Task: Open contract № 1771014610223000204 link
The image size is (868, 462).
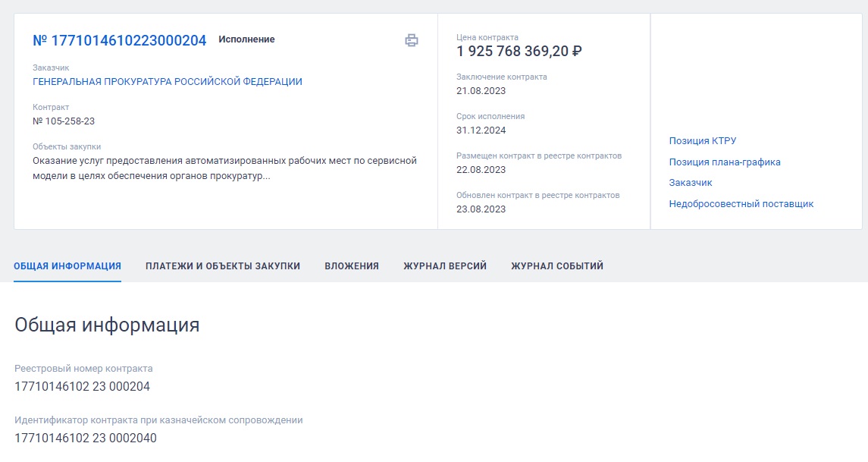Action: click(x=120, y=40)
